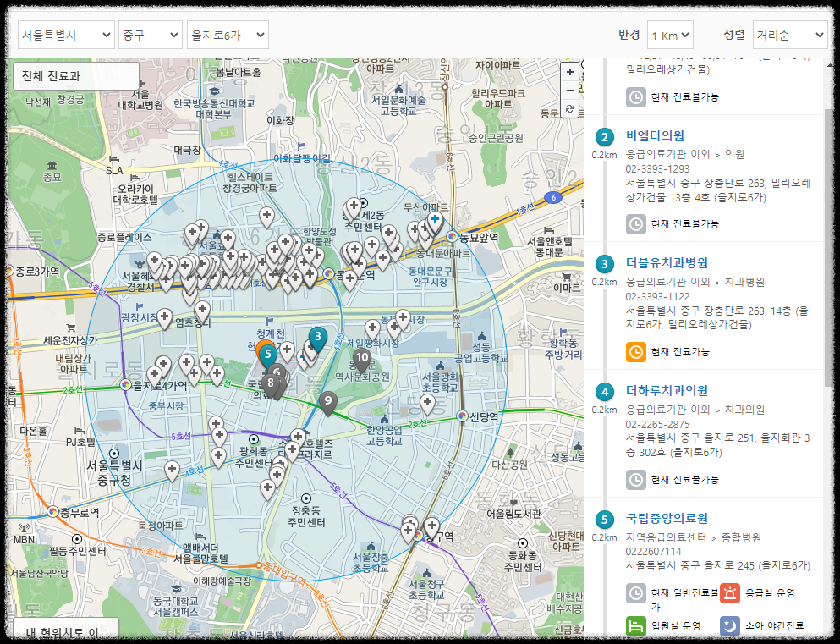Image resolution: width=840 pixels, height=644 pixels.
Task: Select teal map marker number 3
Action: click(318, 339)
